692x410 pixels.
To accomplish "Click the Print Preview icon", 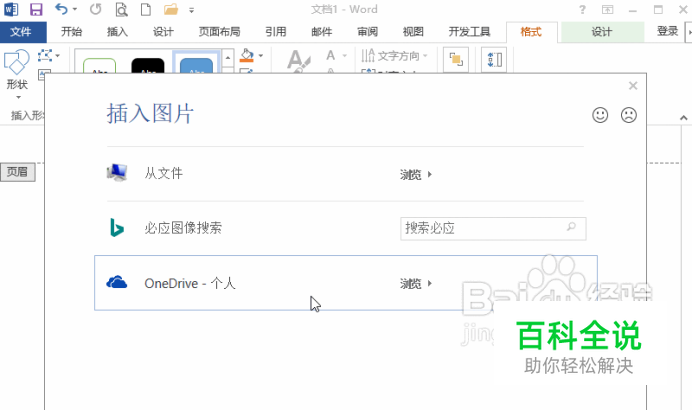I will [121, 9].
